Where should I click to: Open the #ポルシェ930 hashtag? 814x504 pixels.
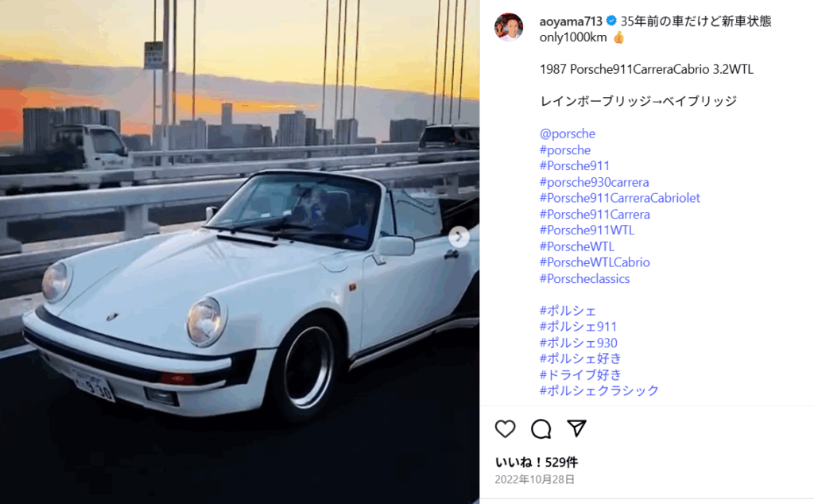[579, 343]
